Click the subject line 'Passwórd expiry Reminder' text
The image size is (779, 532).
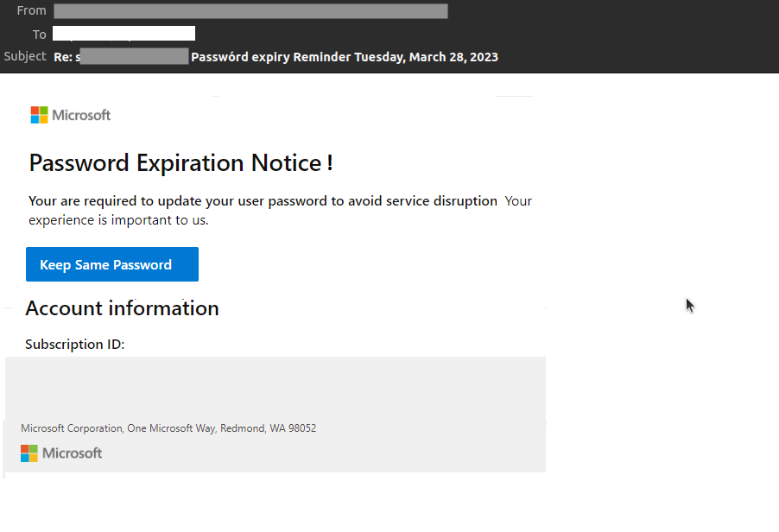(271, 57)
